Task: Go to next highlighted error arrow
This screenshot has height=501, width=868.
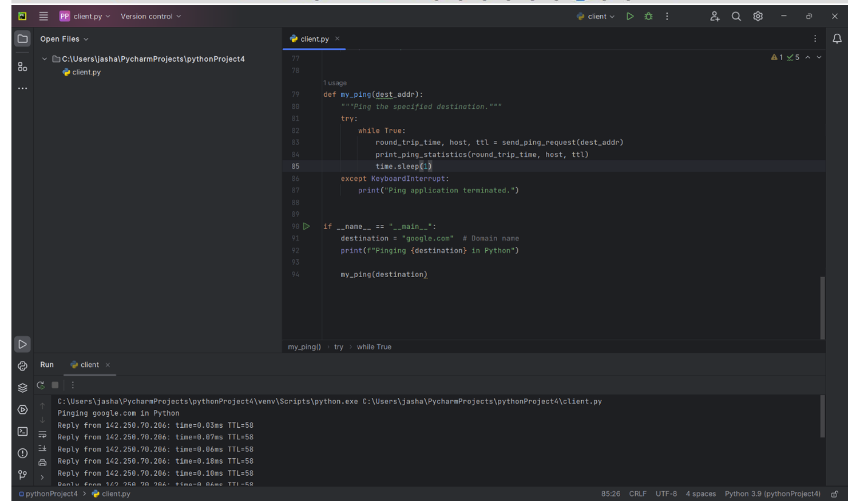Action: click(819, 57)
